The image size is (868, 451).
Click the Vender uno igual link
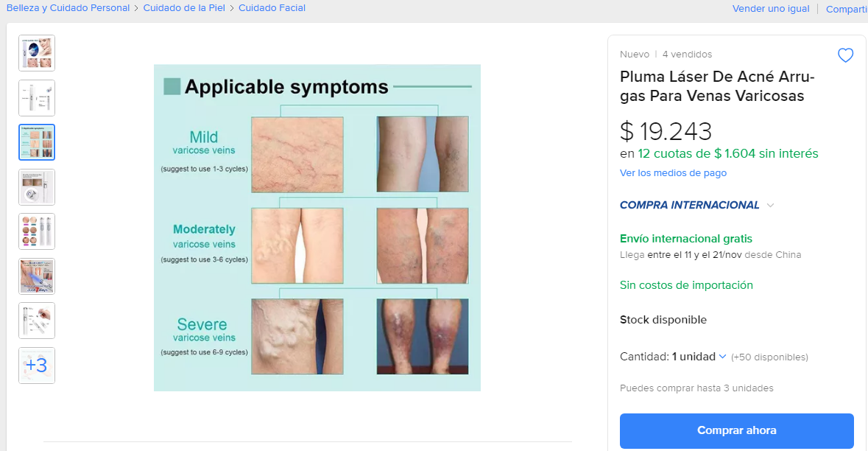(x=770, y=9)
